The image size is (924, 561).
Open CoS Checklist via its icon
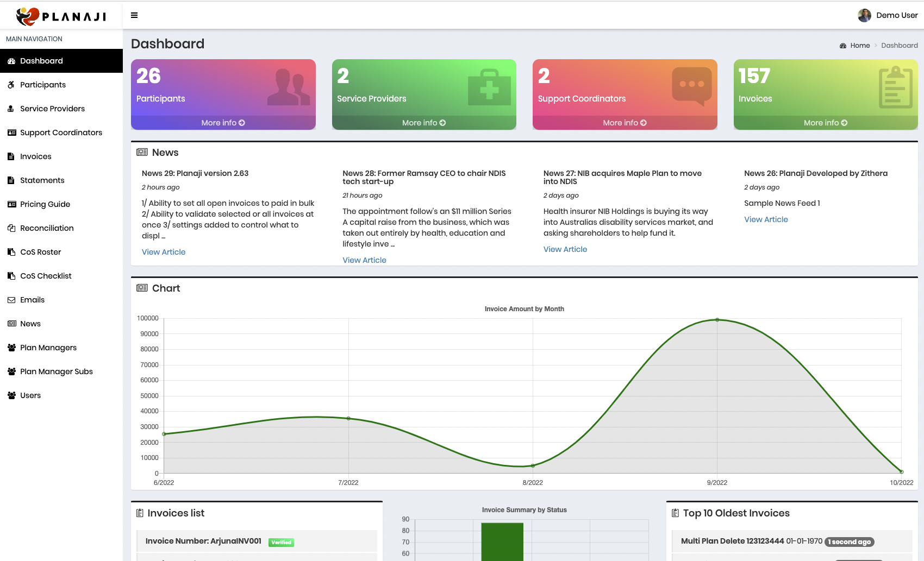[x=11, y=276]
